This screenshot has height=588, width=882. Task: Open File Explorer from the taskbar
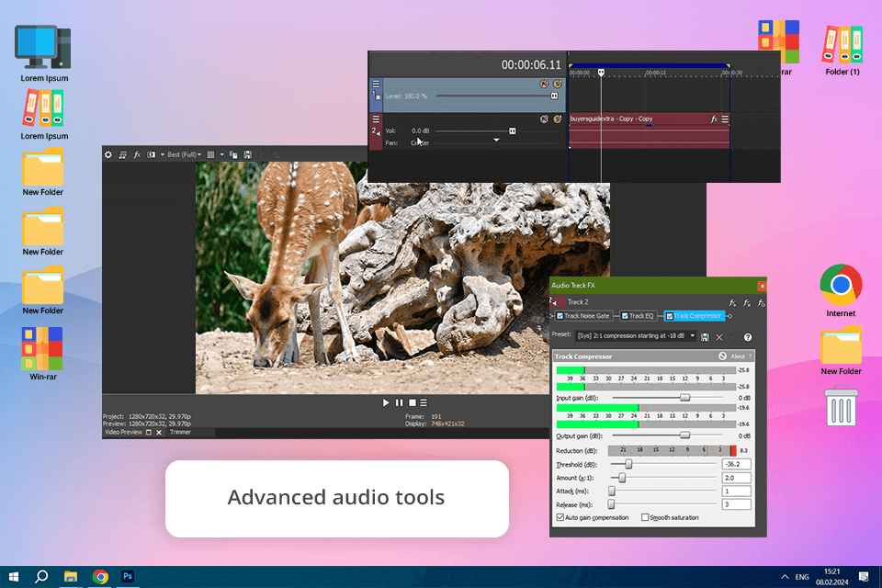[x=71, y=576]
